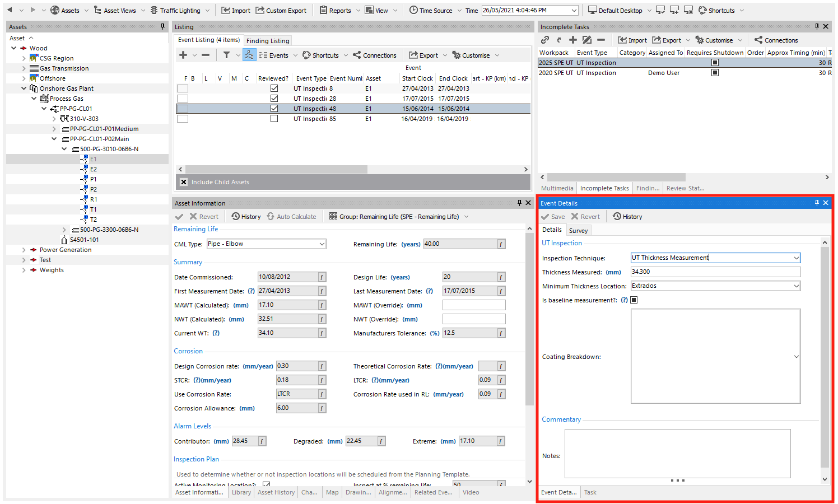Open the Traffic Lighting toolbar option
Image resolution: width=838 pixels, height=504 pixels.
[175, 10]
